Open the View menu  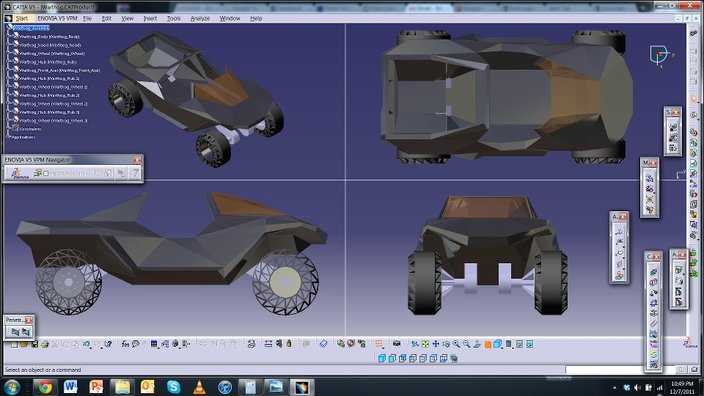[128, 18]
